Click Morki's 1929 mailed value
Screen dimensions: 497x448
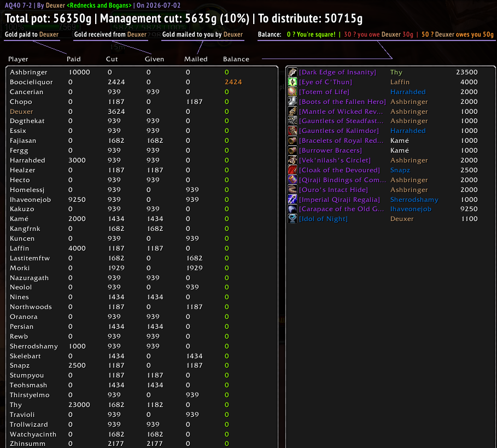pyautogui.click(x=194, y=268)
